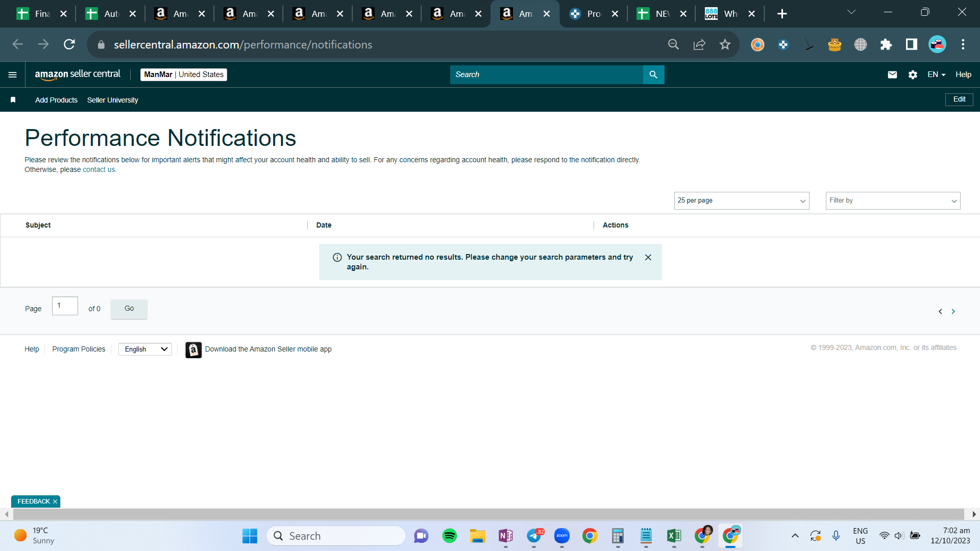The image size is (980, 551).
Task: Switch to the Aut browser tab
Action: [111, 14]
